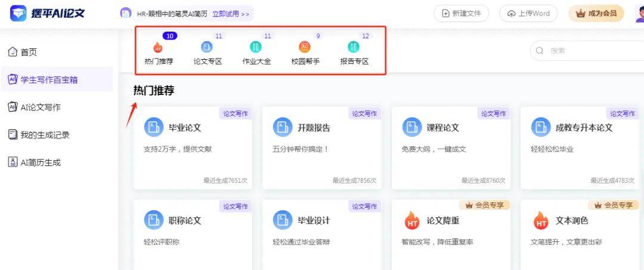Select the 校园帮手 category icon
Screen dimensions: 644x270
click(305, 47)
